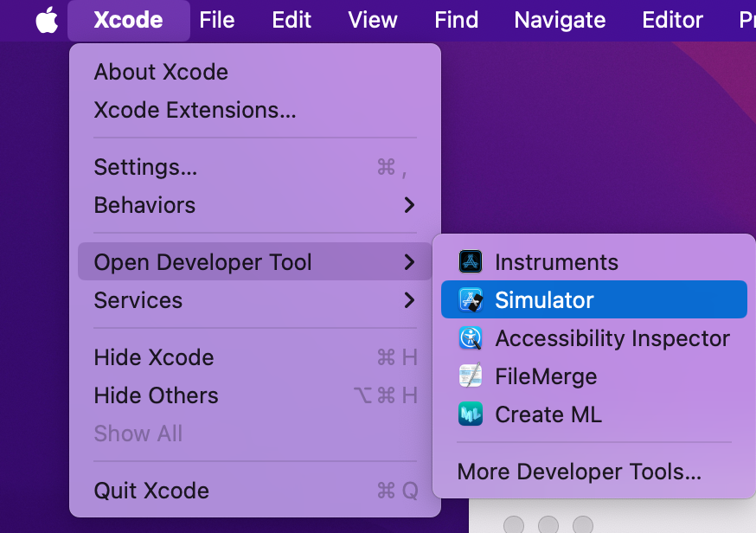Select Open Developer Tool entry
The height and width of the screenshot is (533, 756).
click(x=255, y=262)
